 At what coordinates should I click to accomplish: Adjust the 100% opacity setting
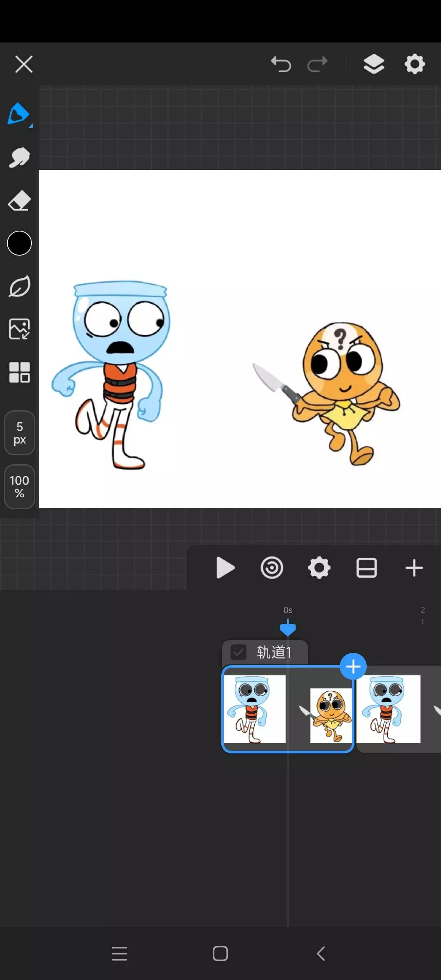[19, 487]
